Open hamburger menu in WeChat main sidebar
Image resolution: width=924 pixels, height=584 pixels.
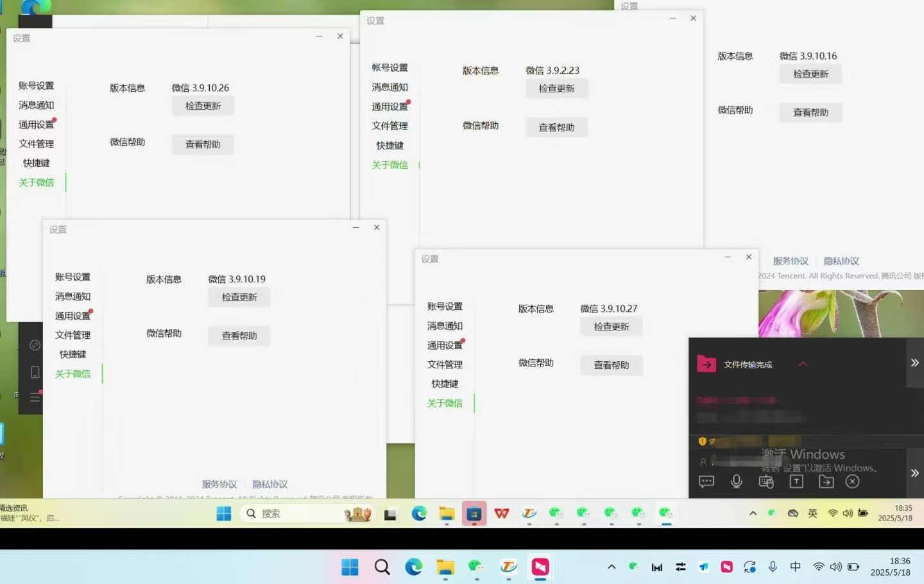pyautogui.click(x=35, y=397)
